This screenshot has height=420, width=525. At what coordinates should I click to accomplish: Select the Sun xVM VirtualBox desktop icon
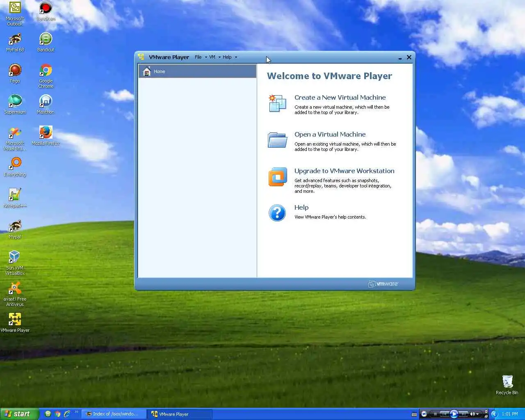click(x=15, y=263)
